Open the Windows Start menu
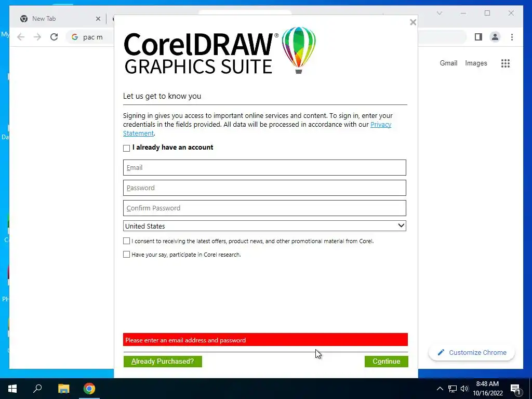 tap(12, 389)
